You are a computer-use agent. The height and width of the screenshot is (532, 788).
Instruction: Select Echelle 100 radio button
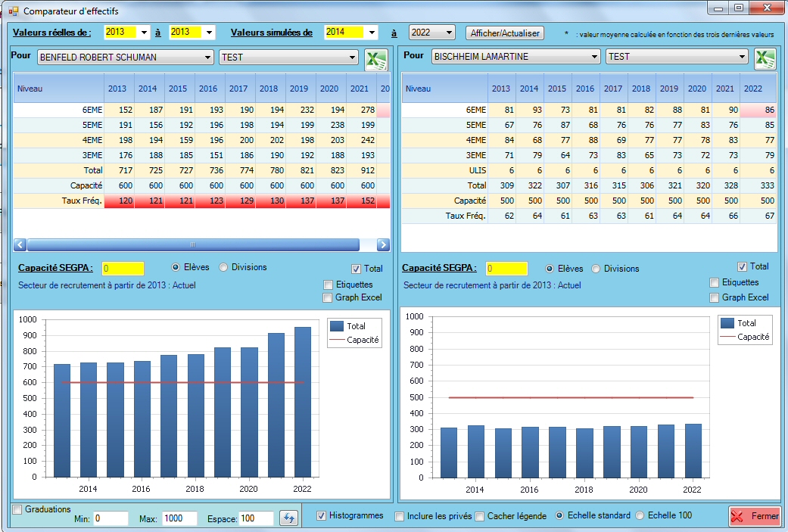640,515
